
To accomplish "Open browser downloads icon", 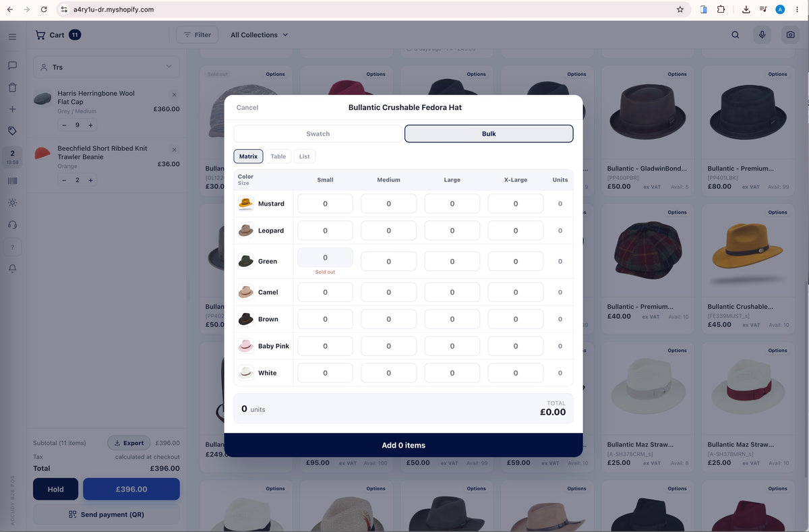I will tap(746, 9).
